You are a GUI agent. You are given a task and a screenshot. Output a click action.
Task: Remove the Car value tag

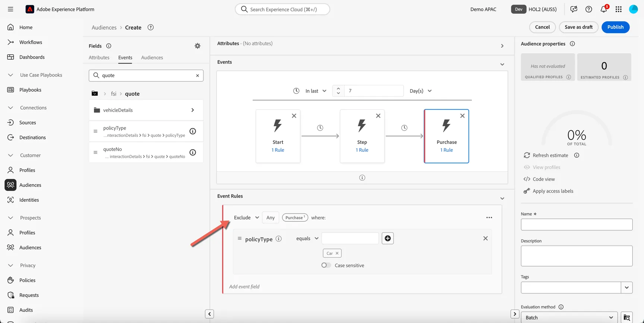(337, 253)
